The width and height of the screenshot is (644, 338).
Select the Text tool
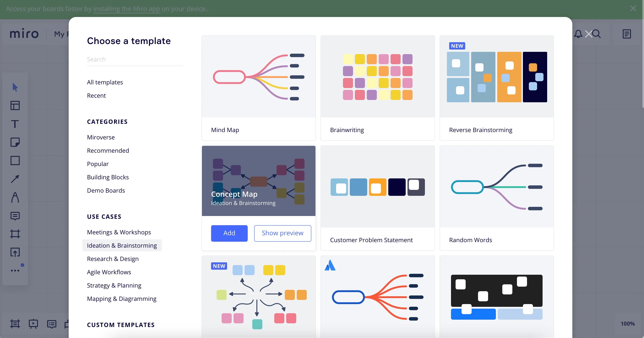[15, 124]
